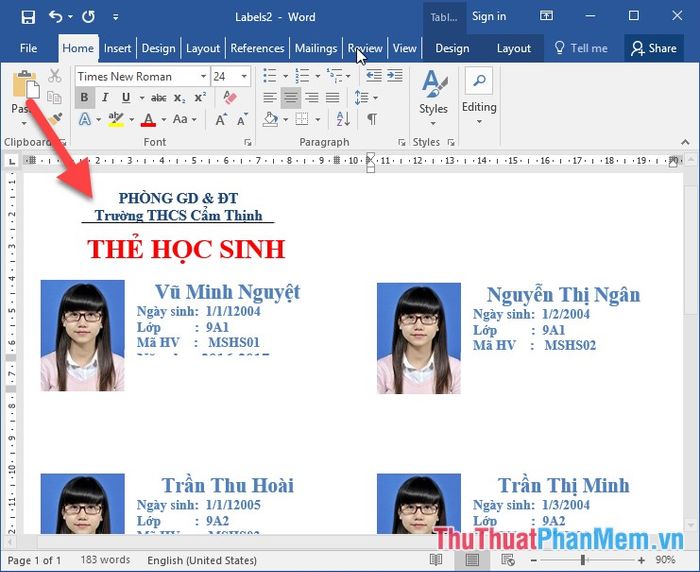Toggle Italic formatting
Image resolution: width=700 pixels, height=572 pixels.
coord(105,98)
